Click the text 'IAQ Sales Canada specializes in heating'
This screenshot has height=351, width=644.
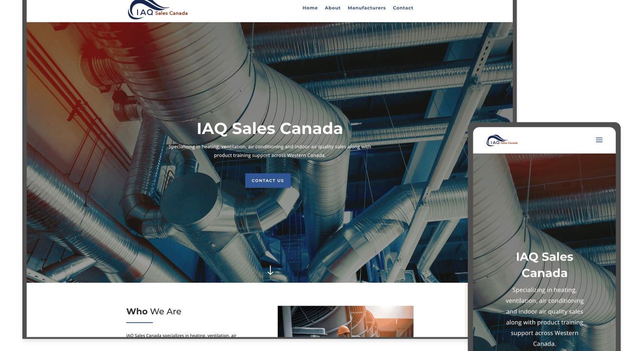click(181, 335)
